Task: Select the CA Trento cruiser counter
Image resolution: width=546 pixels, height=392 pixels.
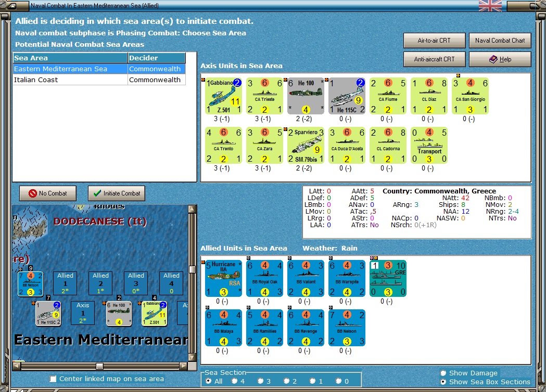Action: point(223,146)
